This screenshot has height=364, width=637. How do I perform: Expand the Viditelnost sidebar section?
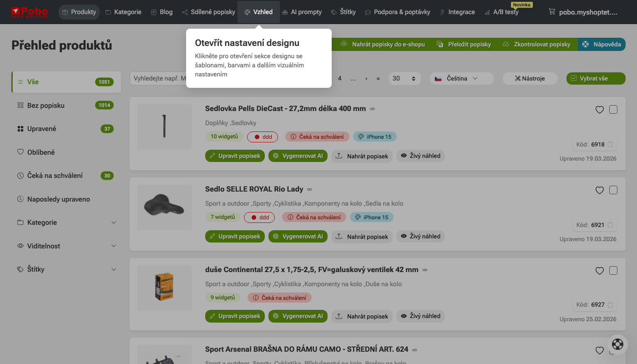66,246
